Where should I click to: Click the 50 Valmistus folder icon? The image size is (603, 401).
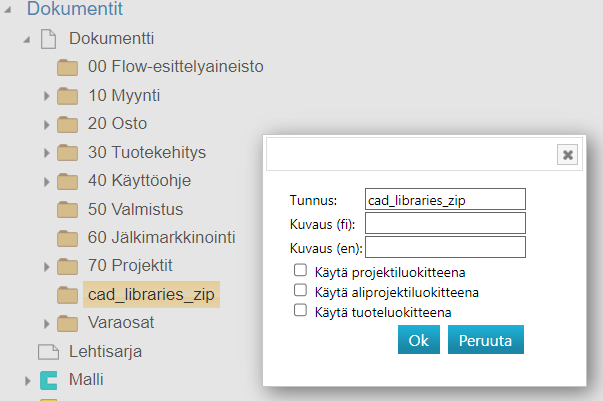click(68, 210)
